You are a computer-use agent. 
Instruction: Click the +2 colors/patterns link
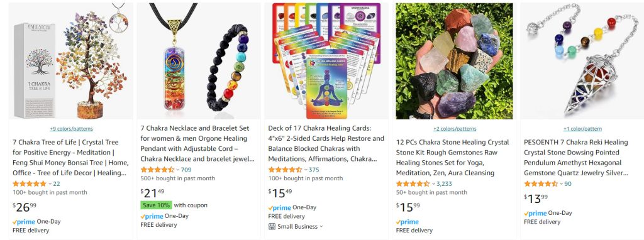455,129
